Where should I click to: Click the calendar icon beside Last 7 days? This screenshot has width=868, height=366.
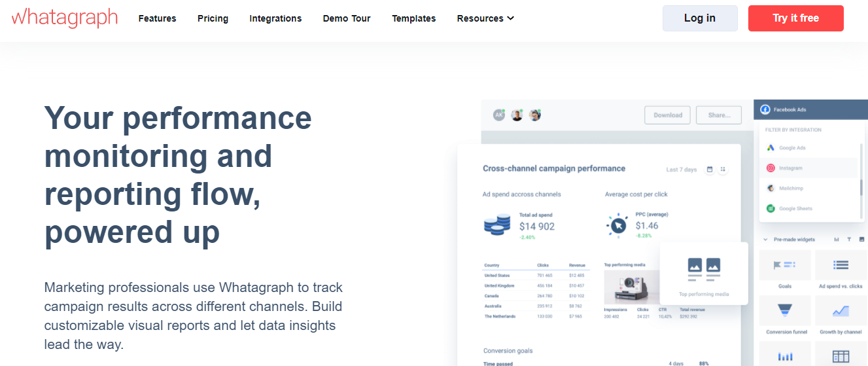click(710, 170)
